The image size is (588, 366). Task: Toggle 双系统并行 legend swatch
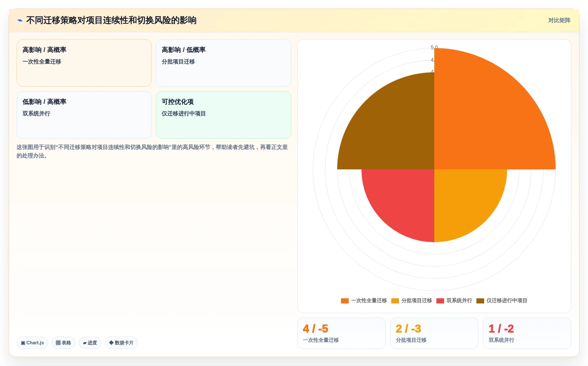[x=440, y=301]
